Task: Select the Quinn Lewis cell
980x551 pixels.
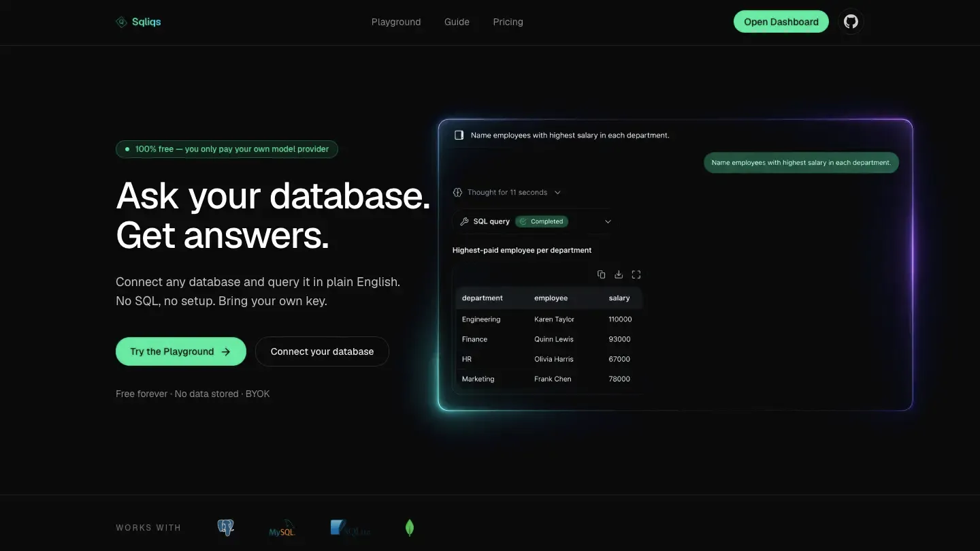Action: (554, 339)
